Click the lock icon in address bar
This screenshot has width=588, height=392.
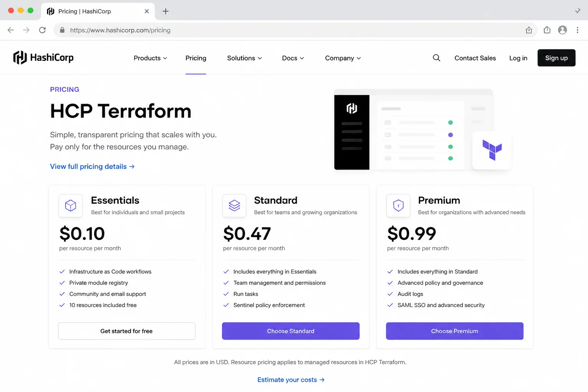62,30
